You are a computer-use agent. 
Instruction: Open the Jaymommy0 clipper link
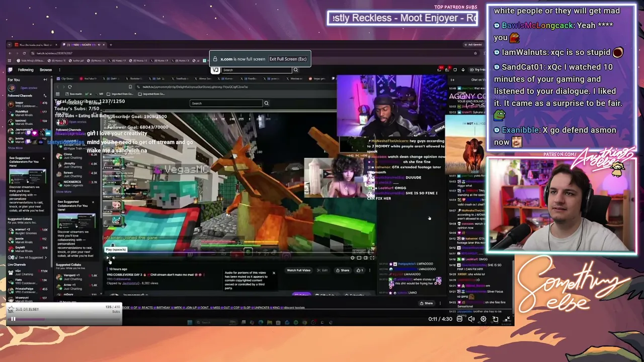131,283
